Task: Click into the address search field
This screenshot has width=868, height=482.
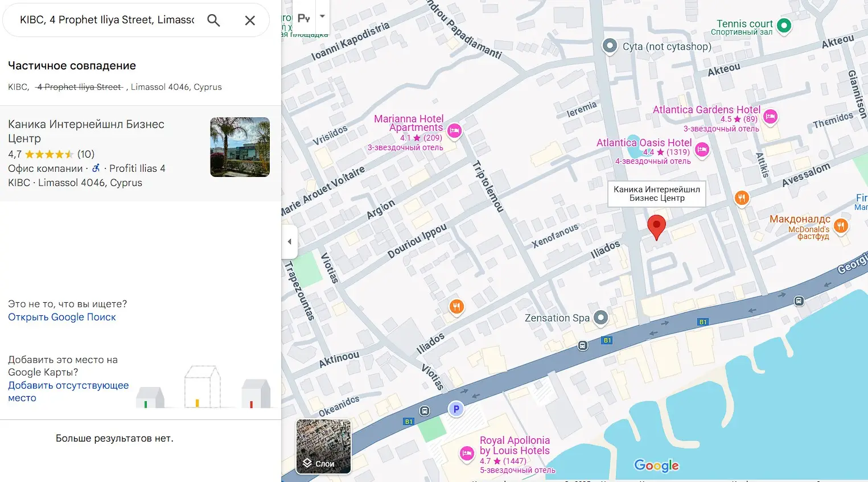Action: pos(107,20)
